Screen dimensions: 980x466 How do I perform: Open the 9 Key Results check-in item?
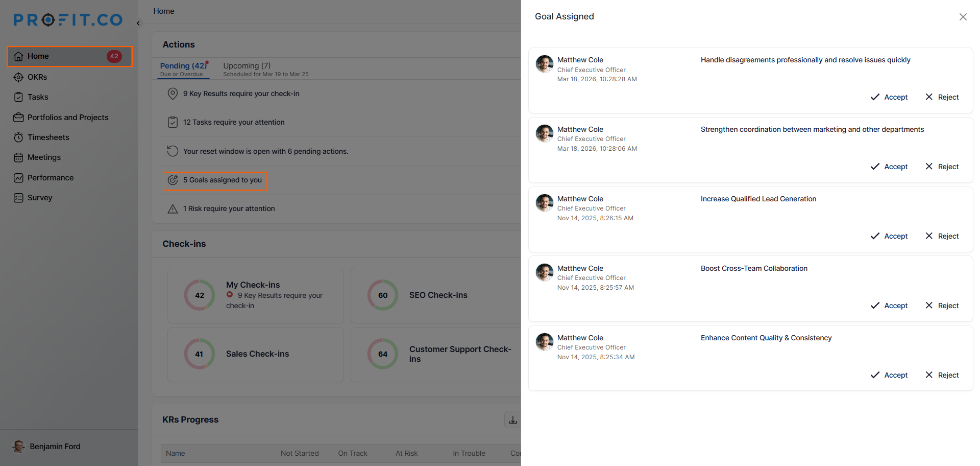tap(241, 94)
